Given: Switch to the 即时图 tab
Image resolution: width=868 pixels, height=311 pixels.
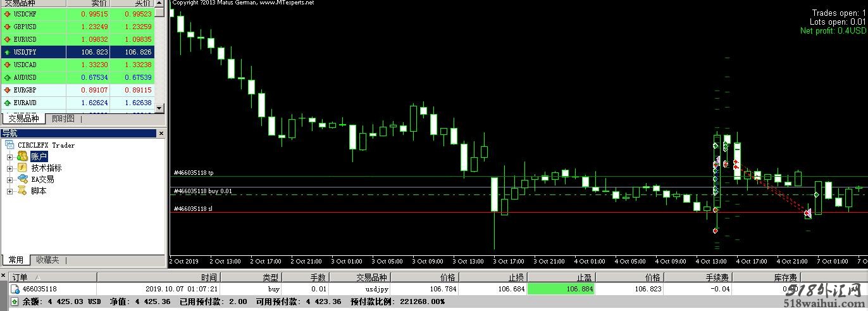Looking at the screenshot, I should coord(63,118).
